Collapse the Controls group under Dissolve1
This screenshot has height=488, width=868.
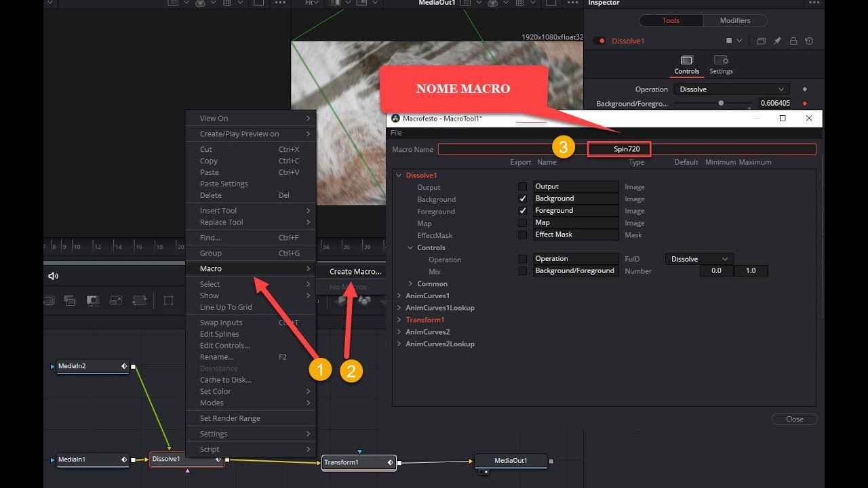pyautogui.click(x=410, y=247)
